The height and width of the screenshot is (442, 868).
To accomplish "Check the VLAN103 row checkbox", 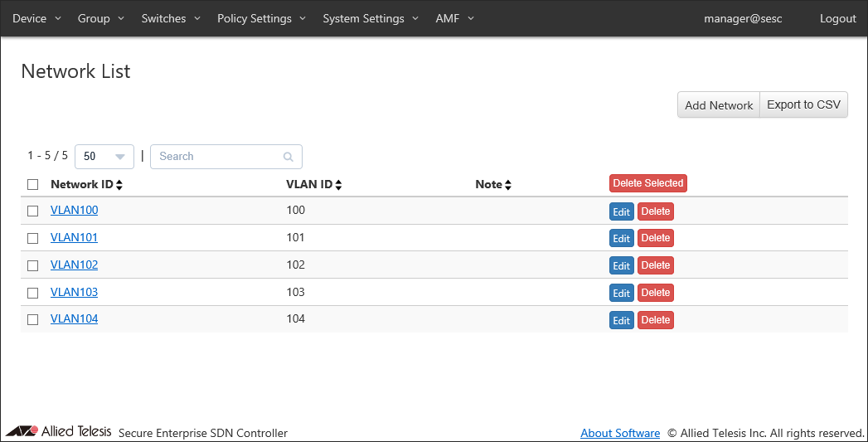I will 33,293.
